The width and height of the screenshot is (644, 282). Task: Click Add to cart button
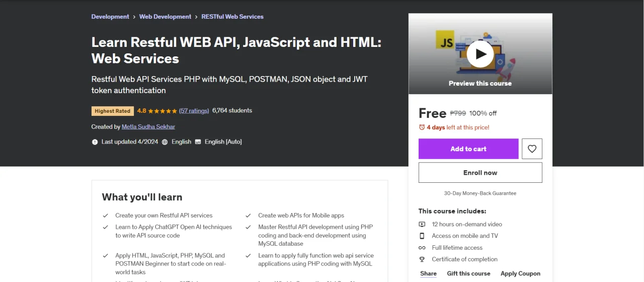(x=468, y=149)
